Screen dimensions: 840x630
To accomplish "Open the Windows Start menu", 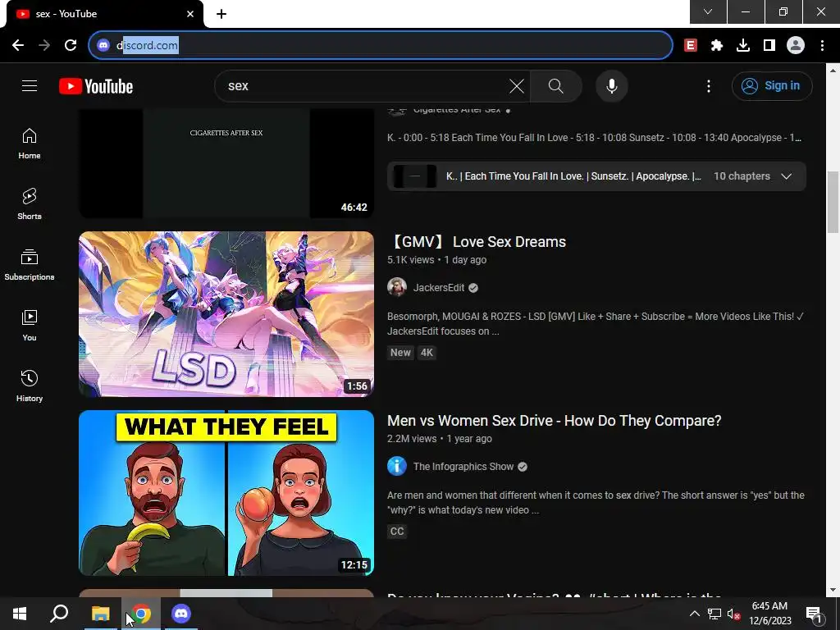I will [20, 614].
